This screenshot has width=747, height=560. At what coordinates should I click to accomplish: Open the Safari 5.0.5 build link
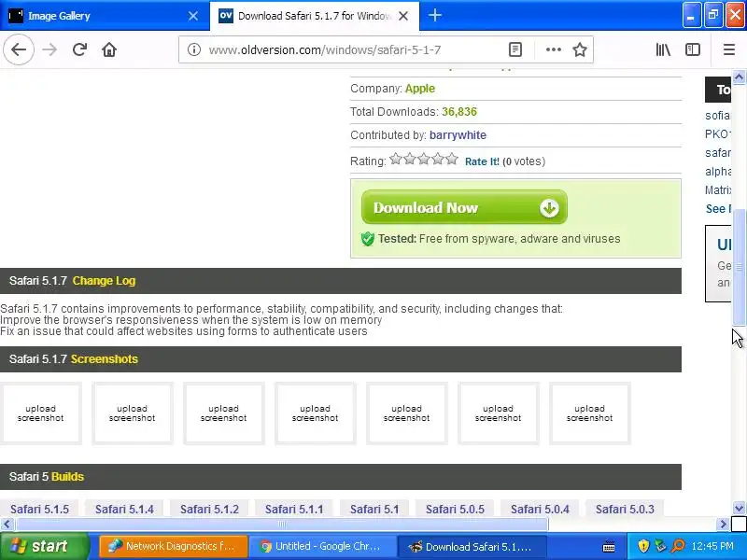455,509
